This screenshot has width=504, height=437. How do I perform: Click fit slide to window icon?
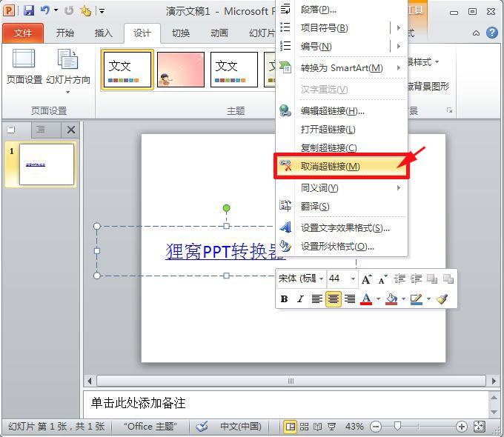point(480,427)
